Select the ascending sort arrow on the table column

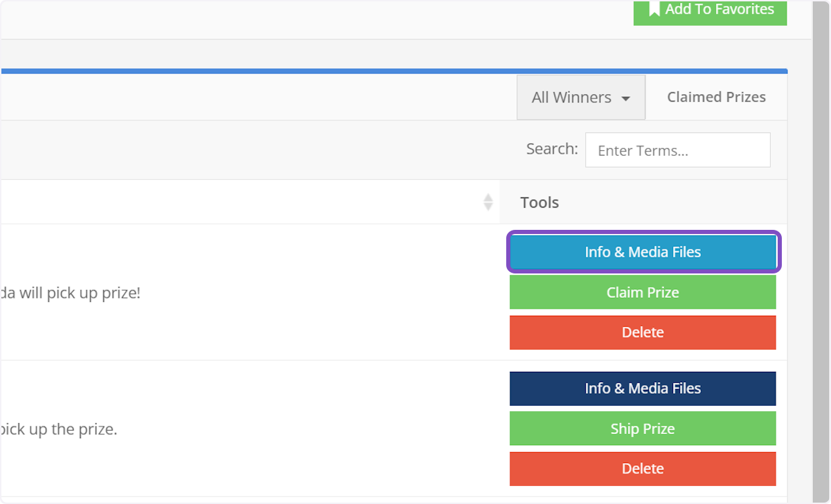coord(488,198)
